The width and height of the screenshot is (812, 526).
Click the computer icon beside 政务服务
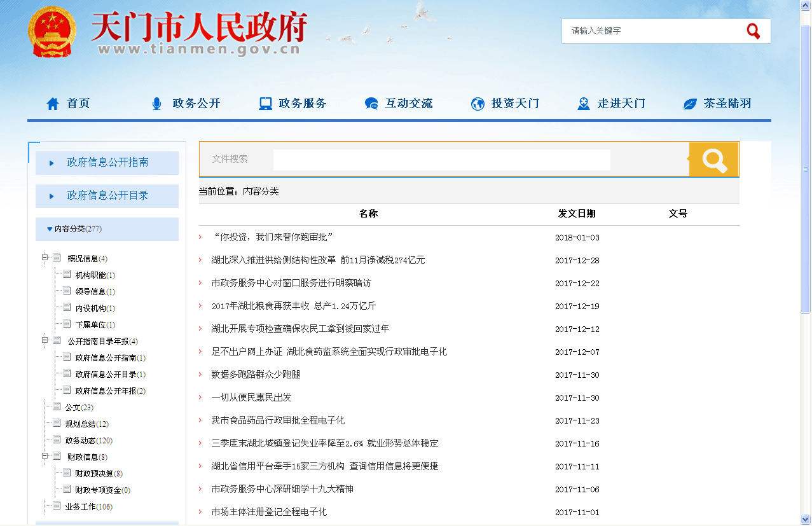(x=265, y=104)
